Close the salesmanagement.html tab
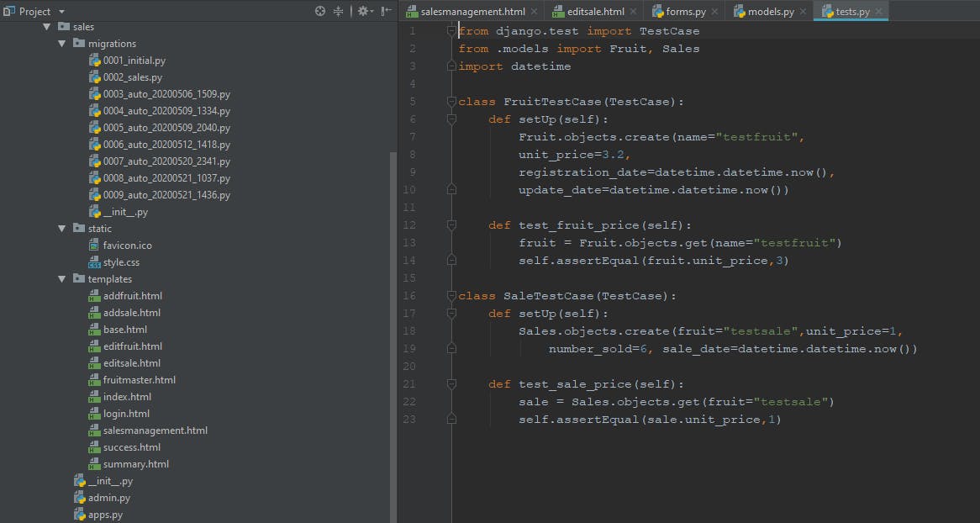 (535, 12)
